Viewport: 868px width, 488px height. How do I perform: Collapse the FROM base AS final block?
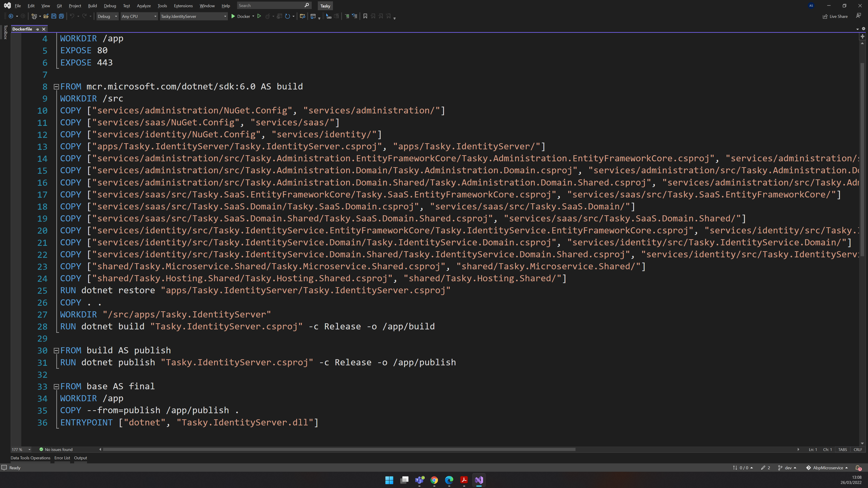(x=57, y=387)
